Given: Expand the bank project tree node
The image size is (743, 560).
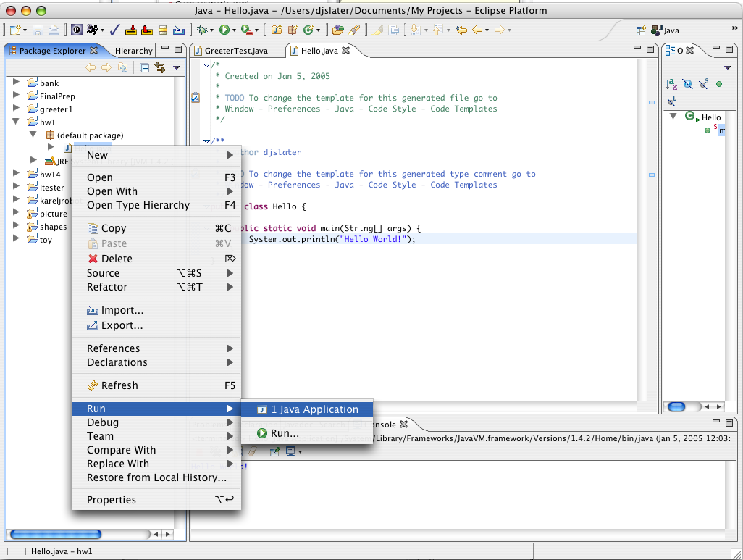Looking at the screenshot, I should tap(16, 83).
